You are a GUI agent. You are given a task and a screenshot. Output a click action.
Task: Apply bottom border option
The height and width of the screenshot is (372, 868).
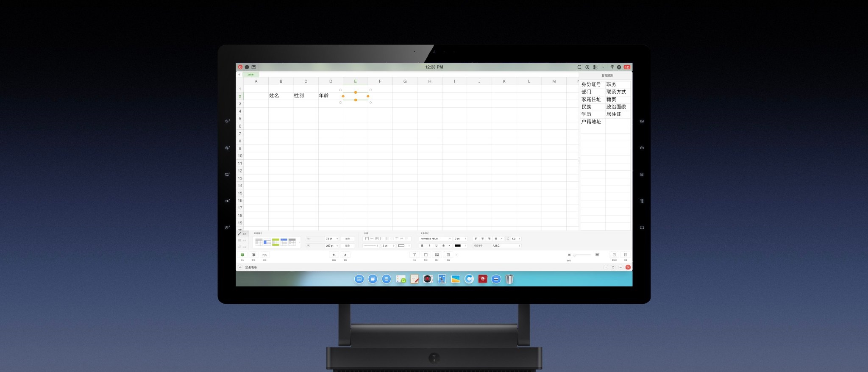coord(407,239)
